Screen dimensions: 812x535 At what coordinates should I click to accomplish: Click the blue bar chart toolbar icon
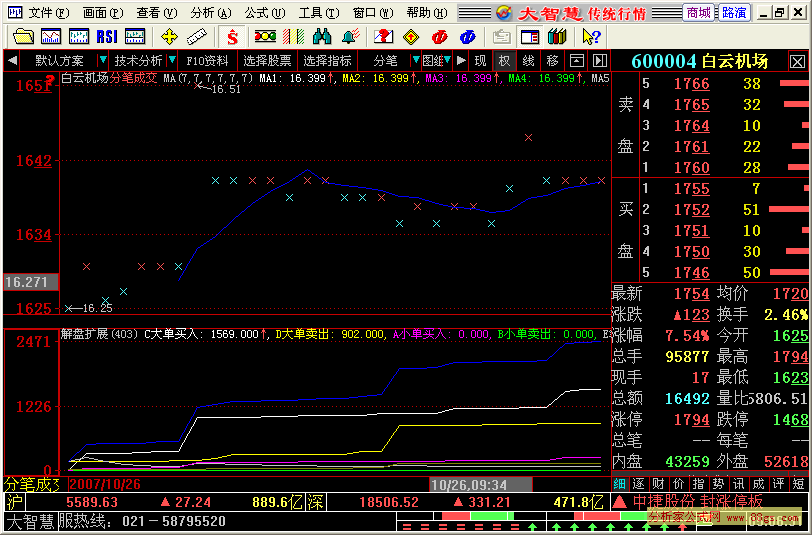coord(79,37)
